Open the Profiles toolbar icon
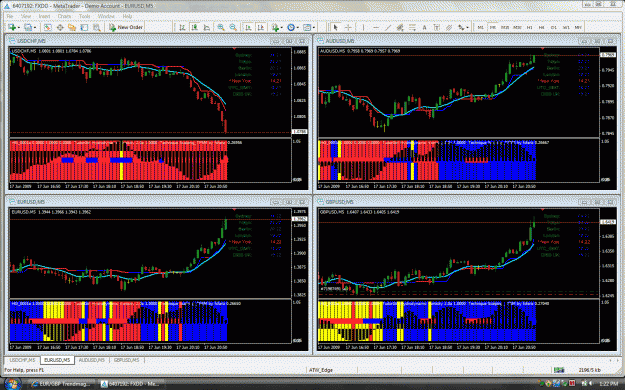The width and height of the screenshot is (625, 390). tap(28, 27)
